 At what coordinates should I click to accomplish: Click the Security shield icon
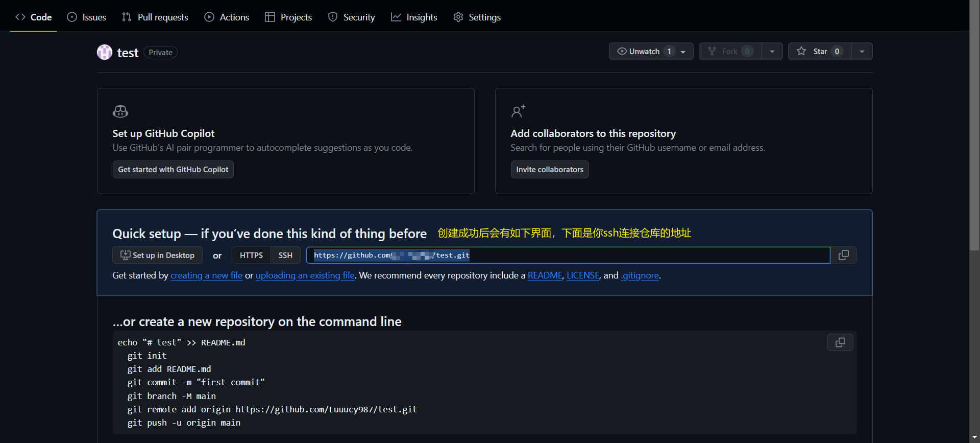coord(333,17)
